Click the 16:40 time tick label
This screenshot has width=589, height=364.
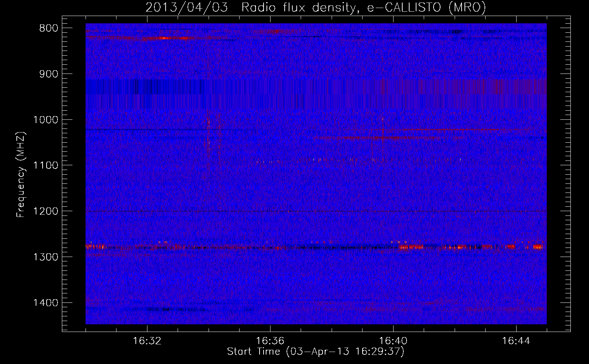tap(393, 341)
